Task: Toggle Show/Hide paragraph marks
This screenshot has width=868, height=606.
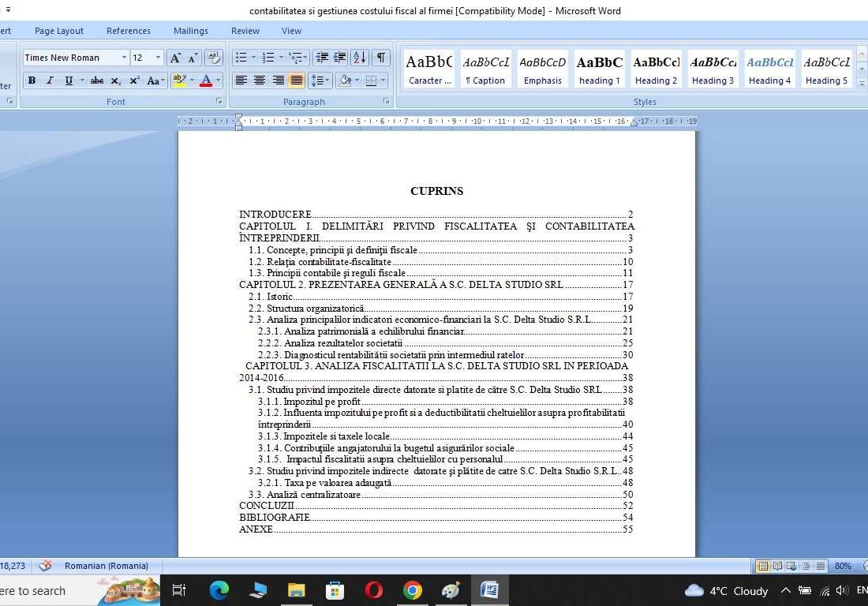Action: coord(381,57)
